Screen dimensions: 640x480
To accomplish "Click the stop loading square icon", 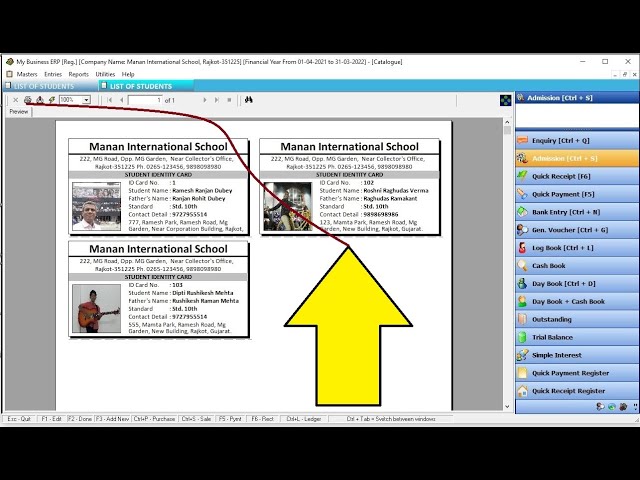I will (x=229, y=100).
